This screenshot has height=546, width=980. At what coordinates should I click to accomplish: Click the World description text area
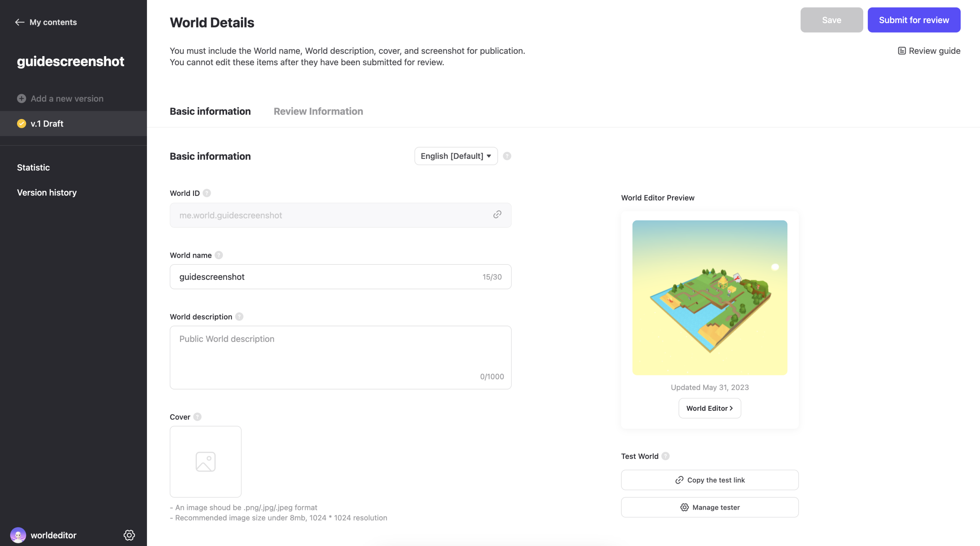(341, 357)
